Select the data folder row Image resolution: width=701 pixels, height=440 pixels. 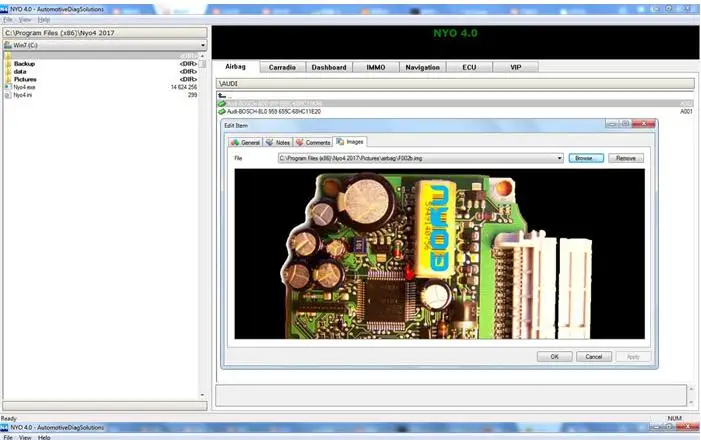pyautogui.click(x=101, y=72)
